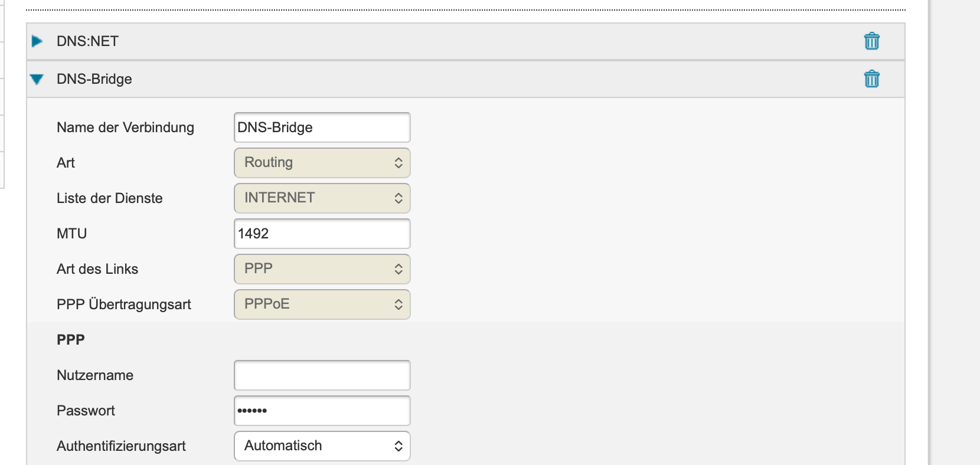Collapse the DNS-Bridge section arrow
This screenshot has width=980, height=465.
pos(37,79)
